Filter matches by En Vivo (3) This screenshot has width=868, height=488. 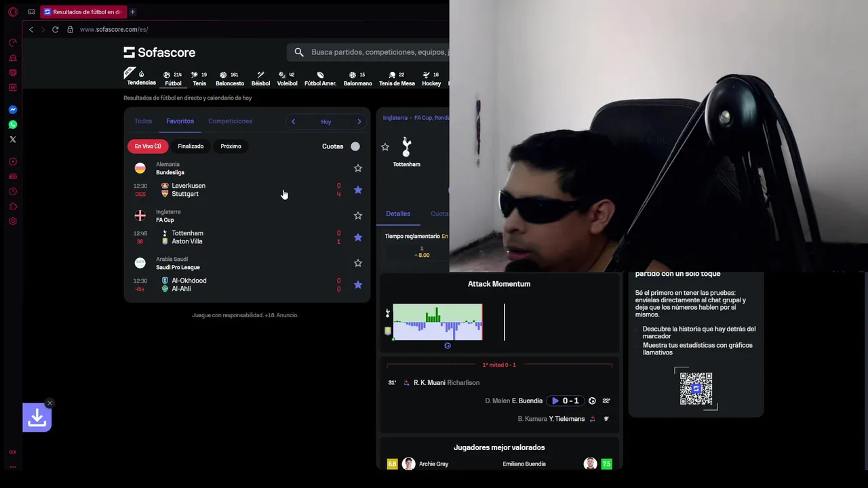(x=148, y=146)
